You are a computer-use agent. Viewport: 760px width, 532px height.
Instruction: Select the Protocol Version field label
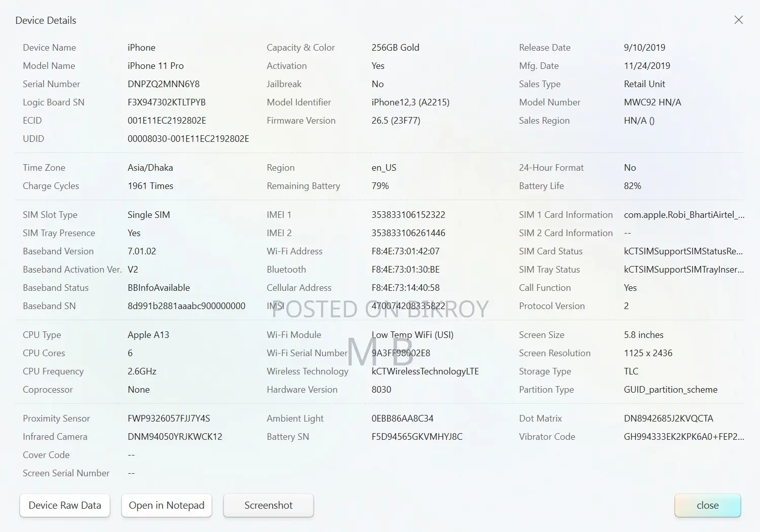[x=552, y=306]
